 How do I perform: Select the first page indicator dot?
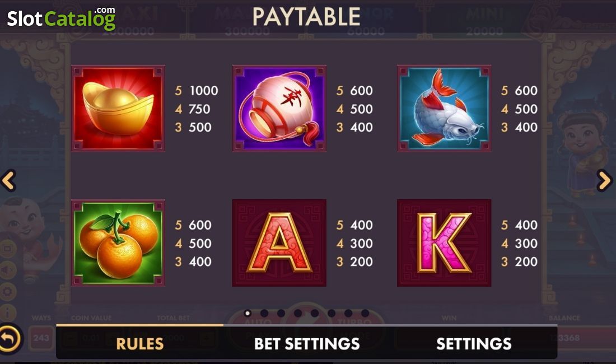[248, 313]
